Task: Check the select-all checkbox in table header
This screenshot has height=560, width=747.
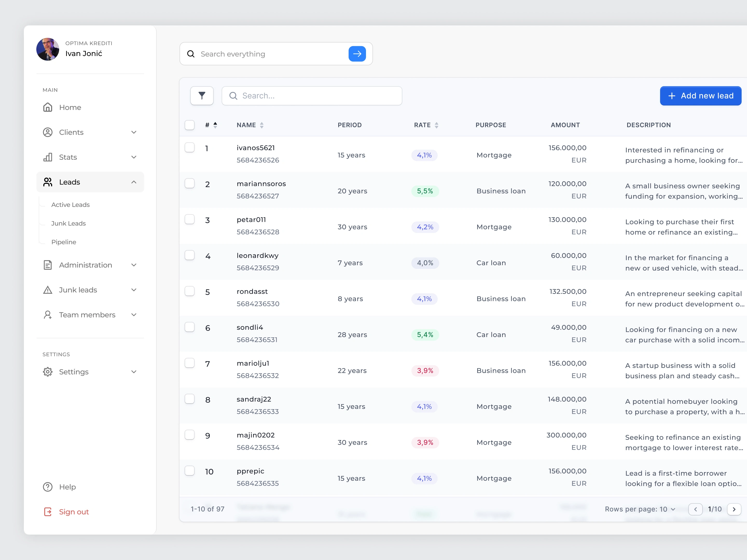Action: pos(189,125)
